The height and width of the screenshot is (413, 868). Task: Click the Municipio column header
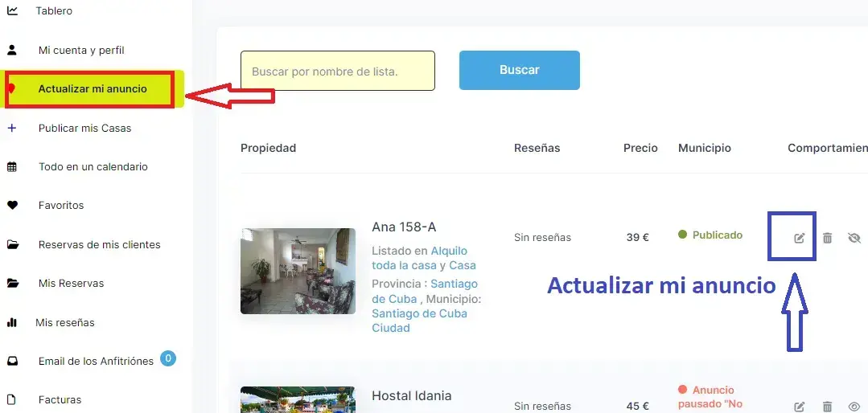pos(705,148)
